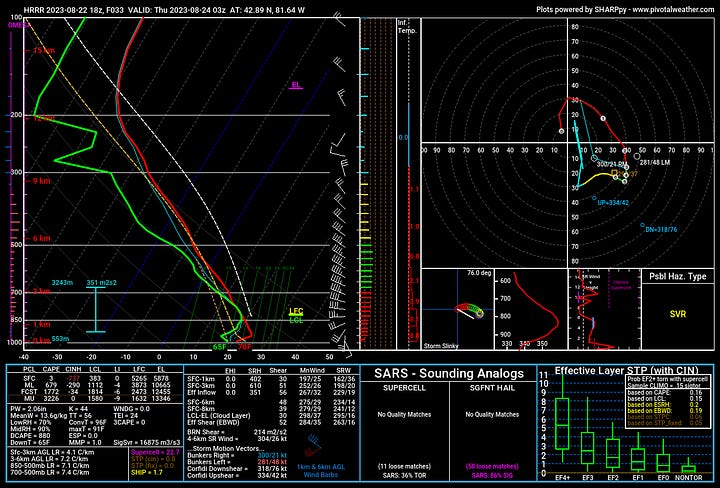Click the 70F surface temperature label
The height and width of the screenshot is (488, 720).
(x=244, y=347)
